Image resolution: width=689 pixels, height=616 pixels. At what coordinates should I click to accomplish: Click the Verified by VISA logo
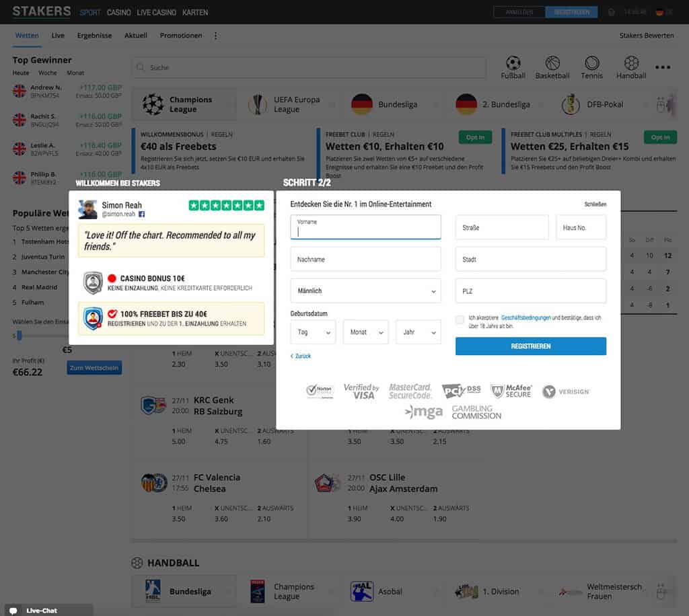coord(361,391)
